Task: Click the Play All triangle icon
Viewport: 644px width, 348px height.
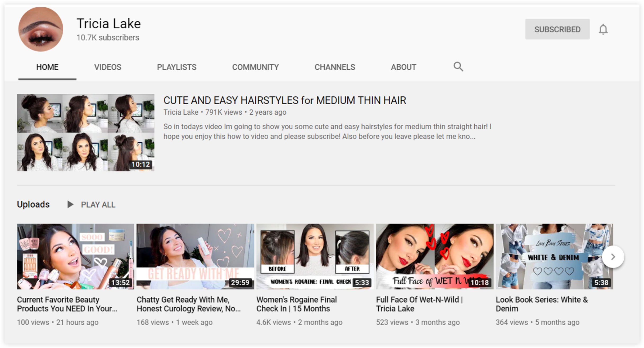Action: 70,204
